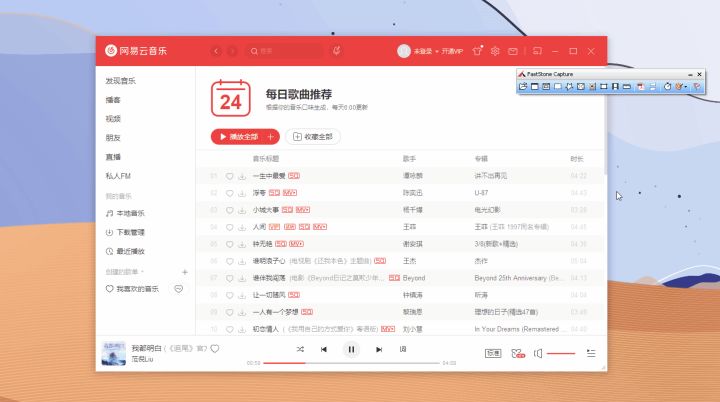Open 下载管理 in sidebar
Image resolution: width=720 pixels, height=402 pixels.
pos(125,232)
